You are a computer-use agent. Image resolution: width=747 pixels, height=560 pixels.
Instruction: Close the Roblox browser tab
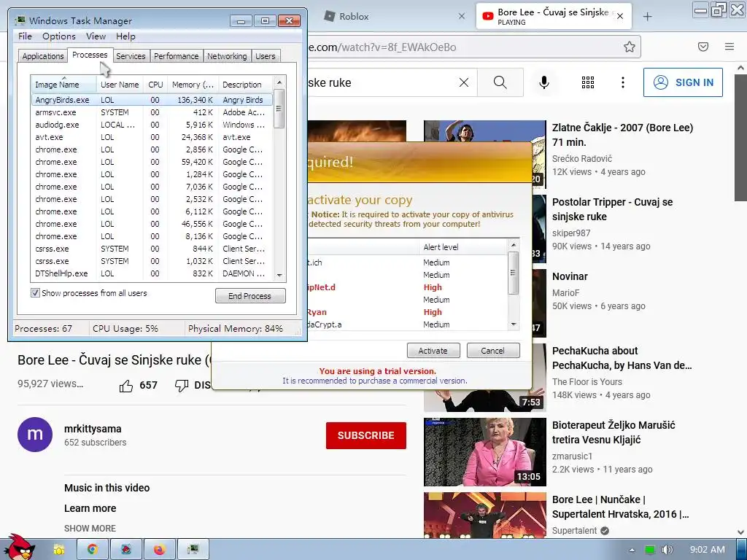(462, 16)
